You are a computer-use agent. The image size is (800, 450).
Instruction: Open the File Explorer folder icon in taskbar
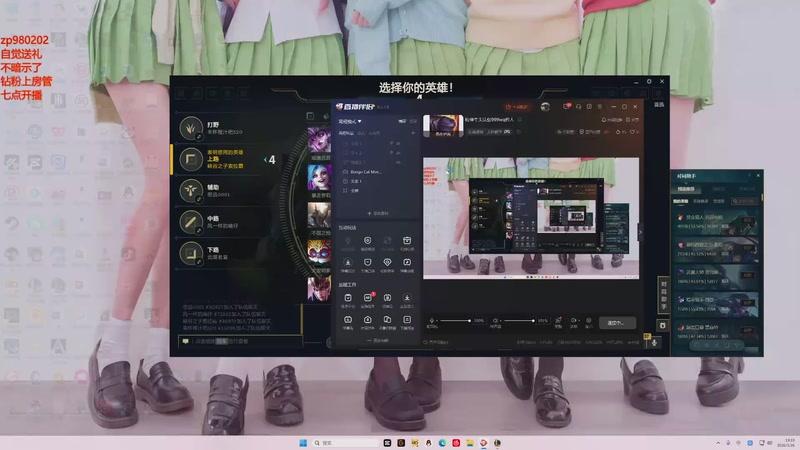pos(469,443)
